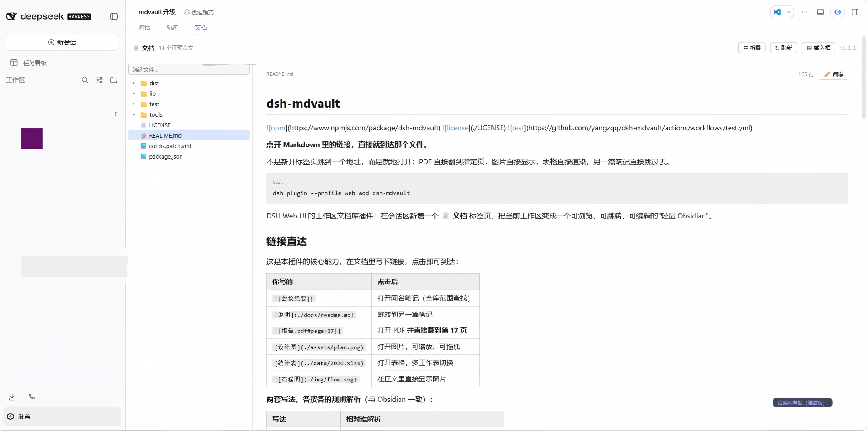Click the package.json file icon
Screen dimensions: 868x431
(143, 156)
